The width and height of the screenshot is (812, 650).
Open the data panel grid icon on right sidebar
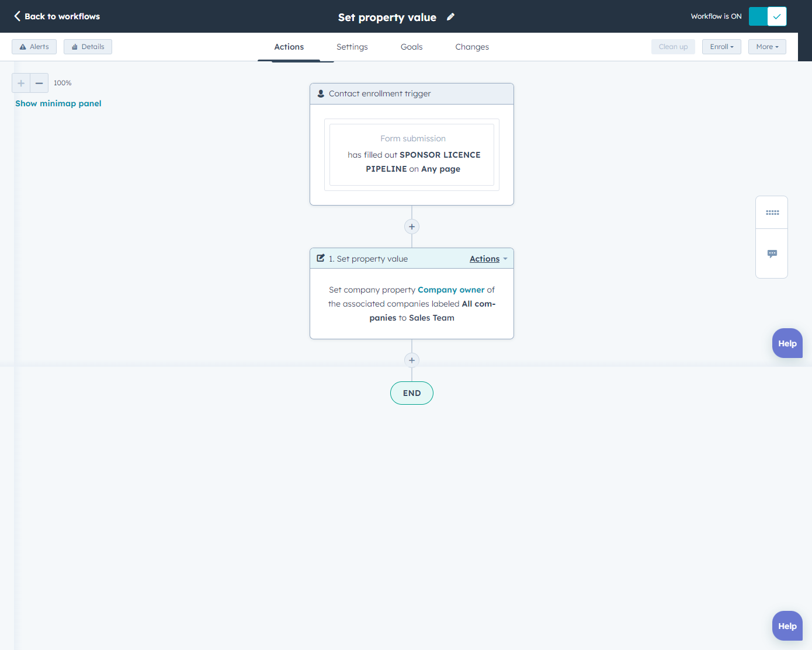(772, 212)
